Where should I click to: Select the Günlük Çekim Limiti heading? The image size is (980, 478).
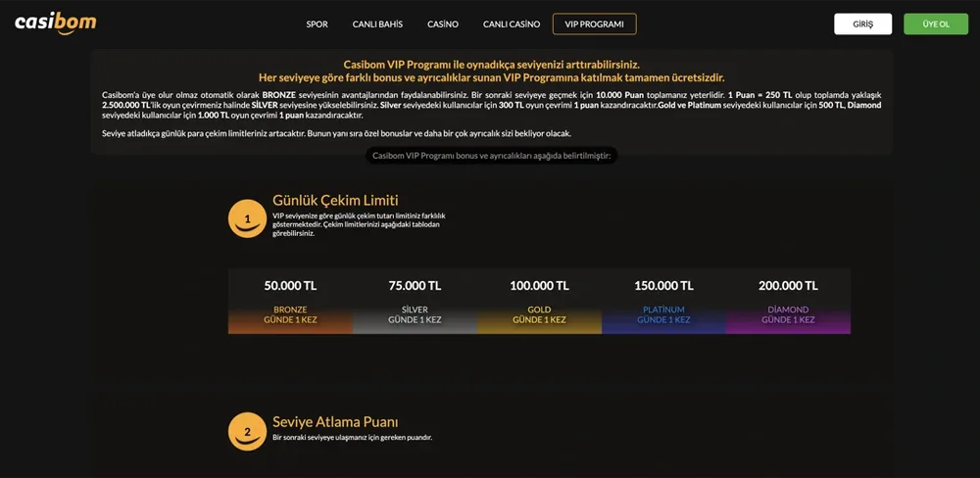click(335, 201)
